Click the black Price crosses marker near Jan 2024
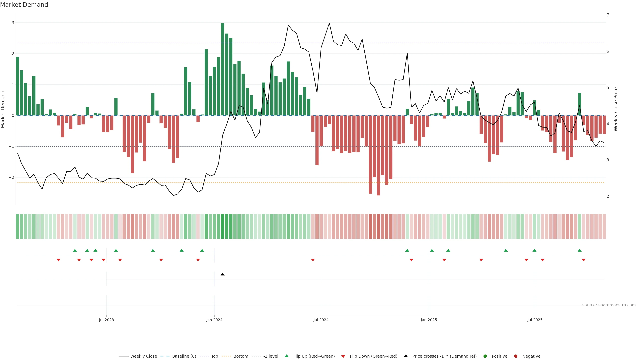 [223, 274]
